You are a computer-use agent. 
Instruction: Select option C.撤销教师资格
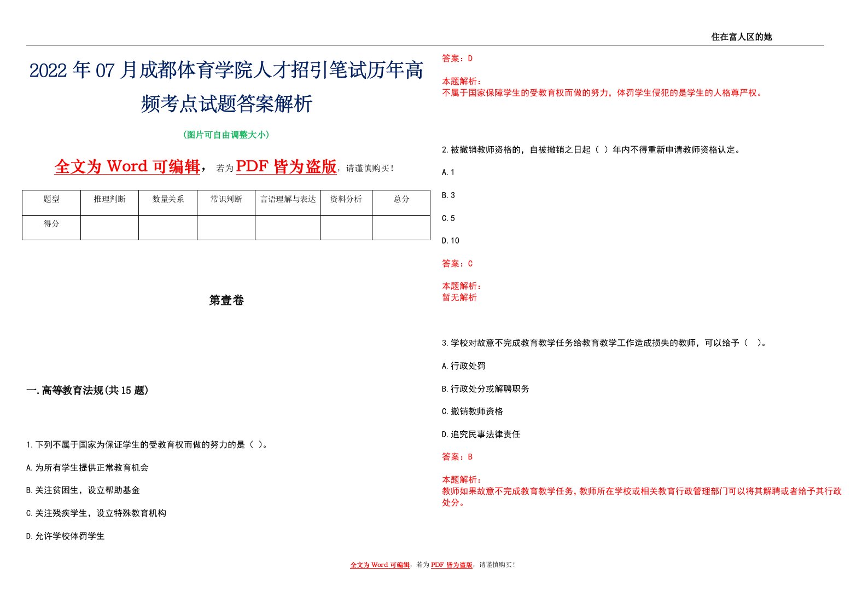pyautogui.click(x=473, y=412)
